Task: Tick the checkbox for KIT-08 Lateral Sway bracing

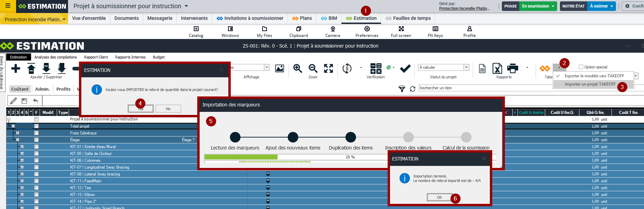Action: point(36,174)
